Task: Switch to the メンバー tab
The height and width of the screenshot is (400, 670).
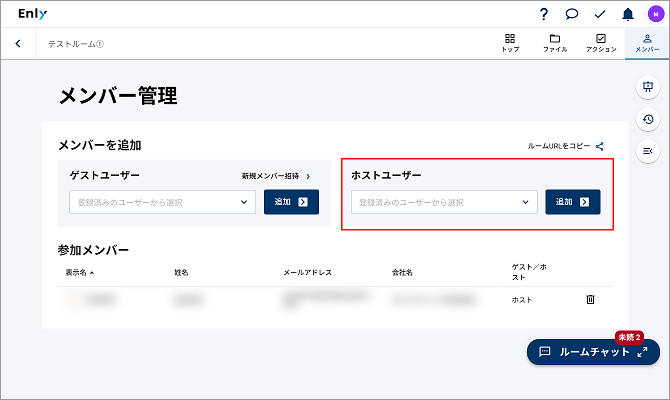Action: pyautogui.click(x=647, y=43)
